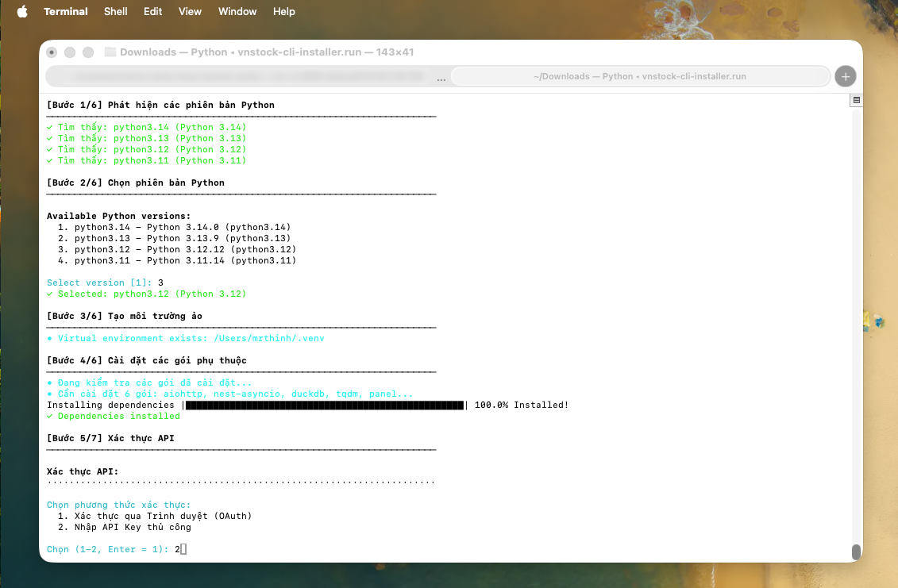Click the /Users/mrthinh/.venv path text

[x=268, y=338]
